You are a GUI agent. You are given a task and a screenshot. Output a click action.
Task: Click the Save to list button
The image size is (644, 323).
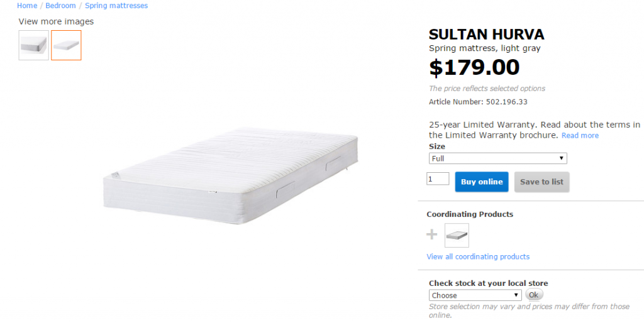(541, 182)
